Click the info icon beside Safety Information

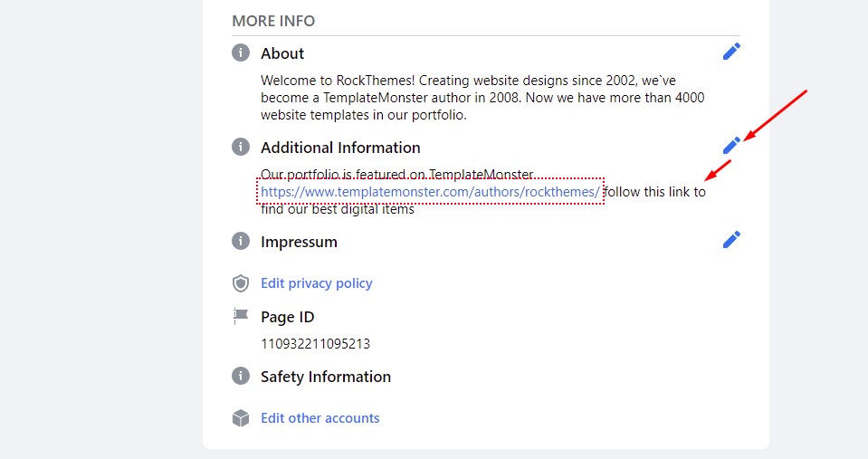241,376
